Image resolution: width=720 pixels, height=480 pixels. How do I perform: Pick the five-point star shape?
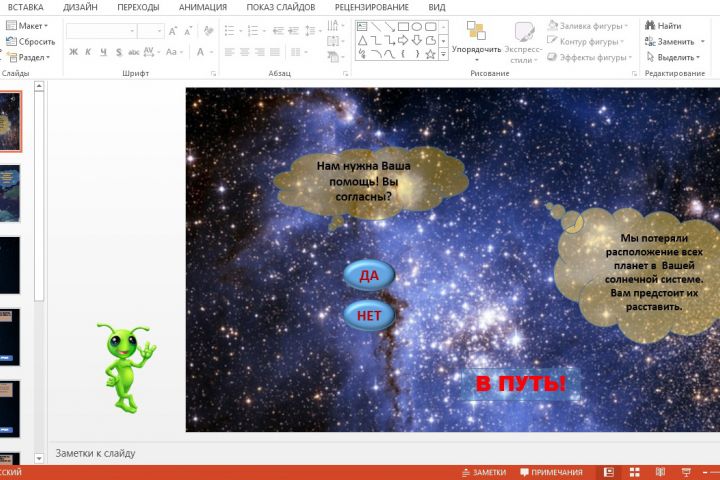pos(430,54)
